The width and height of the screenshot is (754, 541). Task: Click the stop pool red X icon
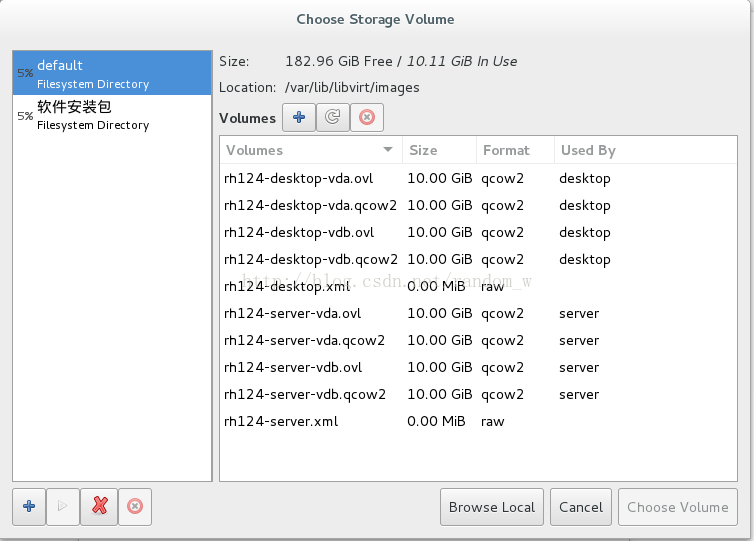[100, 506]
